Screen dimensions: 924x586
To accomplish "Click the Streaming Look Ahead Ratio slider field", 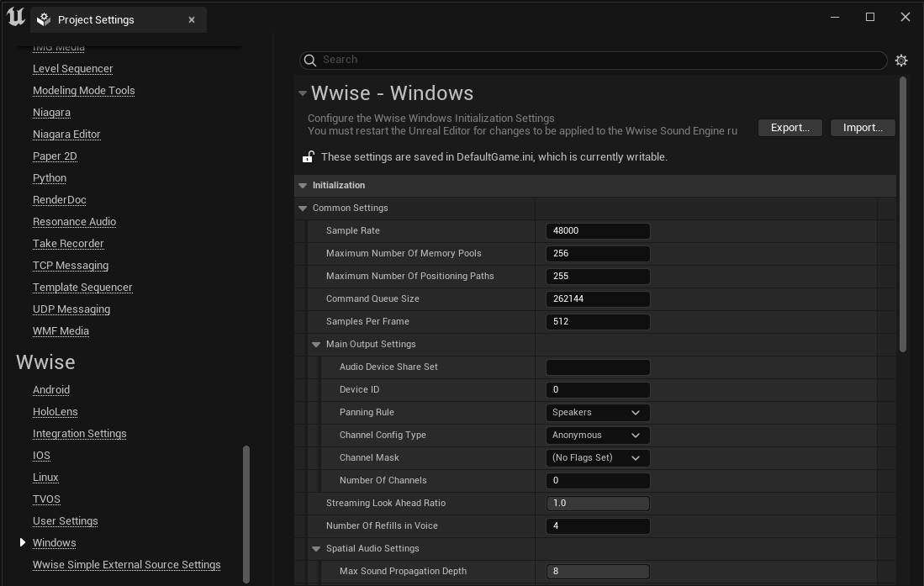I will point(598,504).
